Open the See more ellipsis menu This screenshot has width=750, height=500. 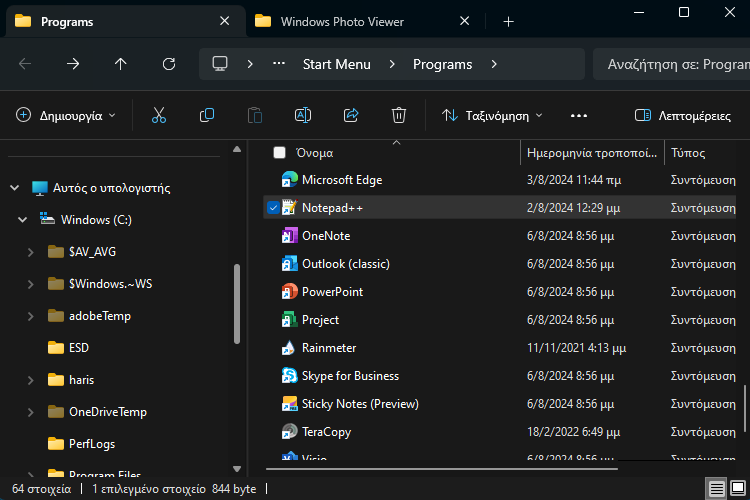[579, 116]
